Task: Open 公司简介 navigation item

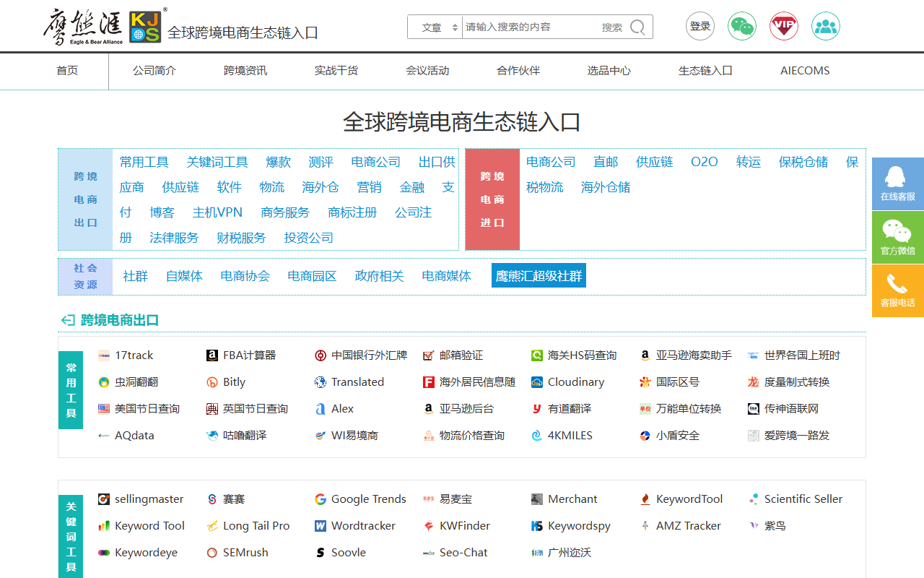Action: 154,71
